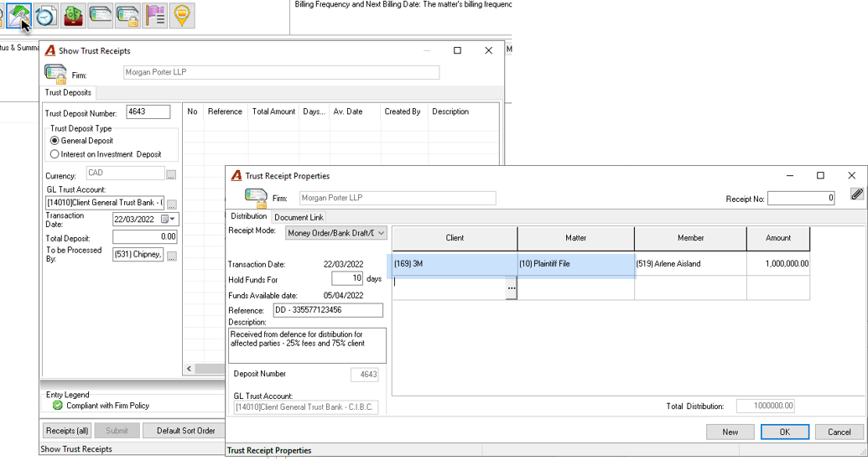Viewport: 868px width, 466px height.
Task: Select the (519) Arlene Aisland member cell
Action: (690, 264)
